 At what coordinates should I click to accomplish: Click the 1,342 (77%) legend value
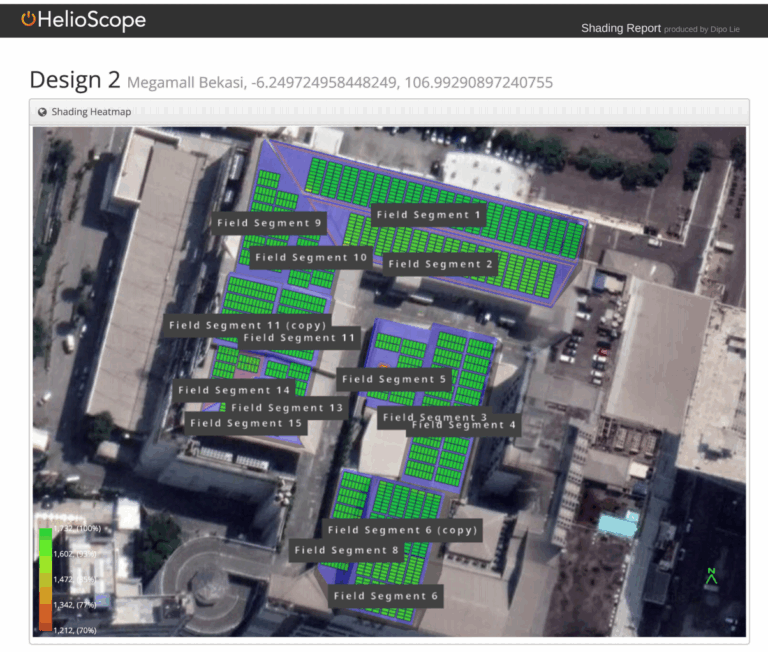(x=74, y=605)
